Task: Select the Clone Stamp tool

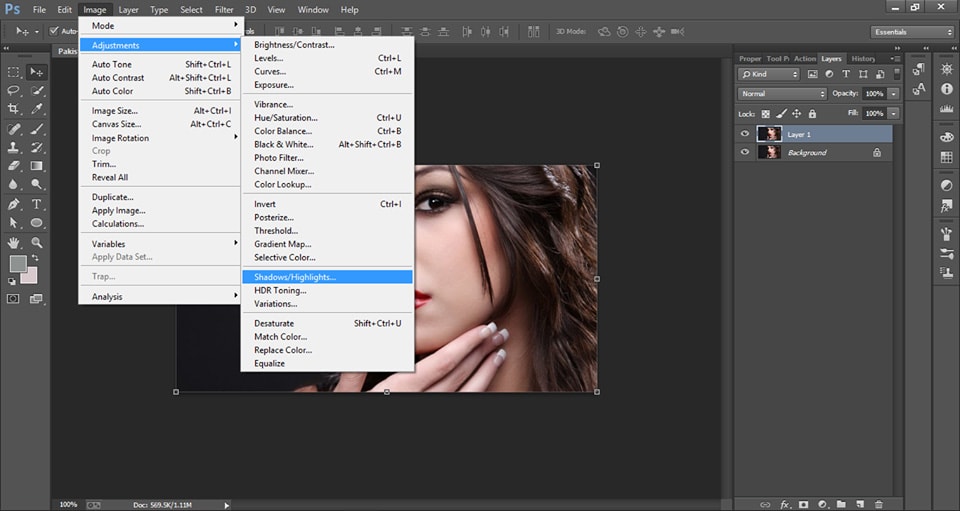Action: (x=14, y=147)
